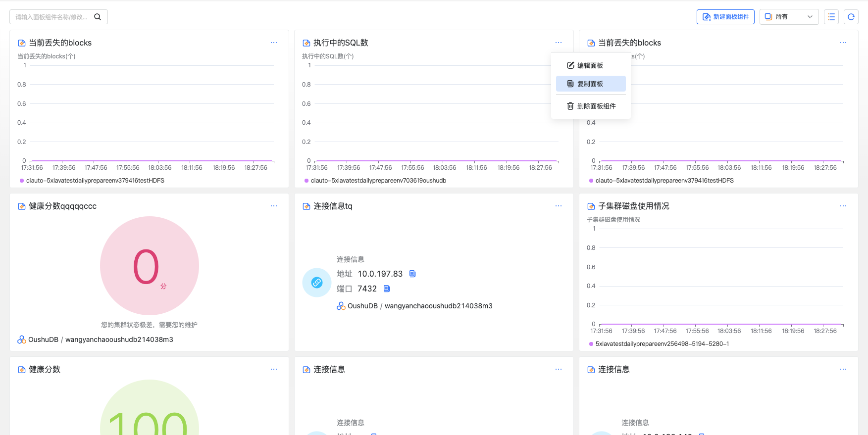This screenshot has width=868, height=435.
Task: Select 编辑面板 from the context menu
Action: [x=590, y=65]
